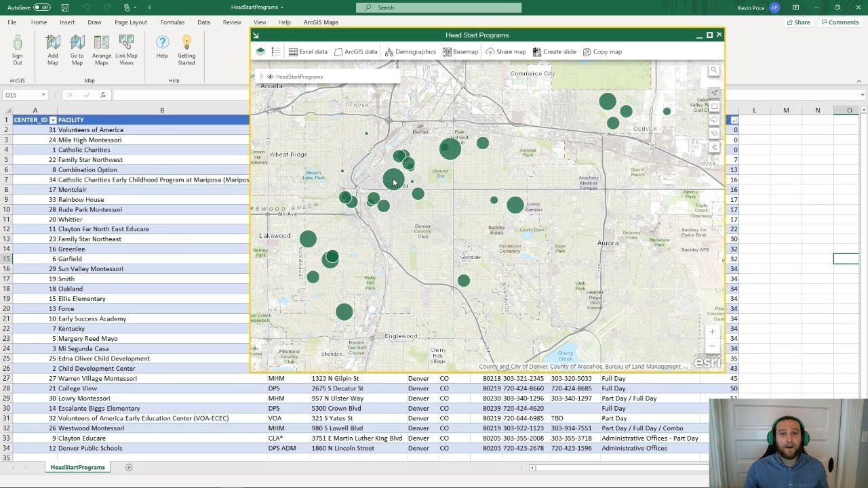Screen dimensions: 868x488
Task: Expand the HeadStartPrograms layer triangle
Action: click(262, 77)
